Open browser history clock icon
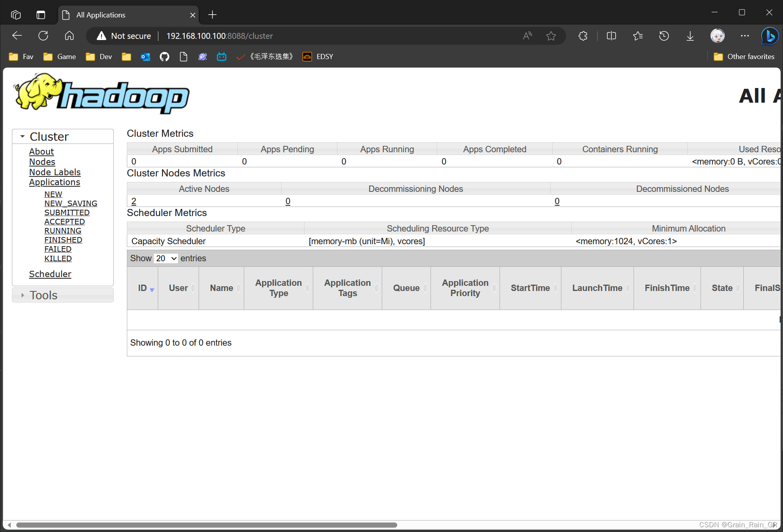 664,36
